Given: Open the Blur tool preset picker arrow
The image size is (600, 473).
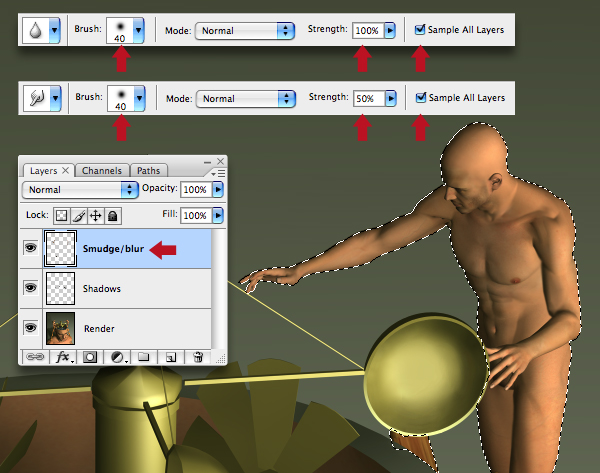Looking at the screenshot, I should (54, 30).
